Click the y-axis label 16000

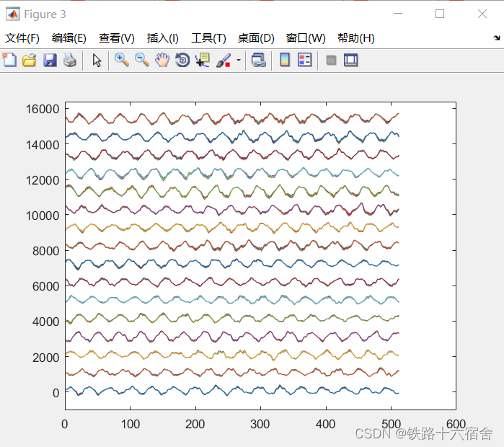(43, 110)
